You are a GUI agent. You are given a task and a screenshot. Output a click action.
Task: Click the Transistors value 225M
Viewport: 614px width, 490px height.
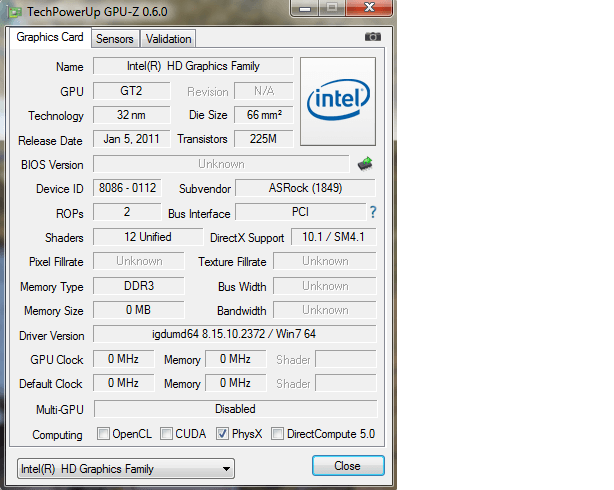tap(264, 139)
